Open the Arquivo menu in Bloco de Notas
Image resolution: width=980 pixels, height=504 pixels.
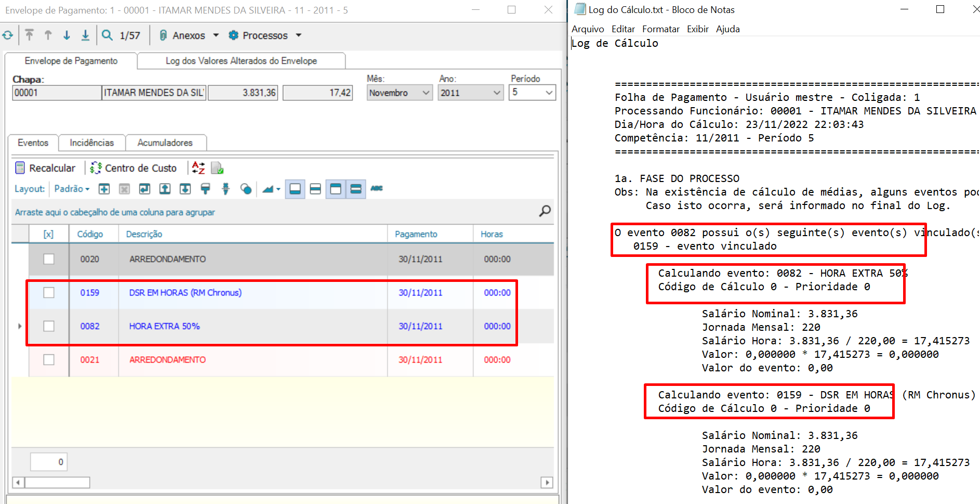(x=588, y=29)
